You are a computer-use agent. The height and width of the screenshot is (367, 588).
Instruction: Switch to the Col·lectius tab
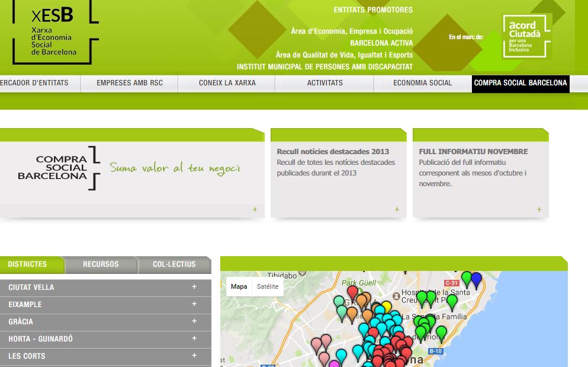click(174, 264)
